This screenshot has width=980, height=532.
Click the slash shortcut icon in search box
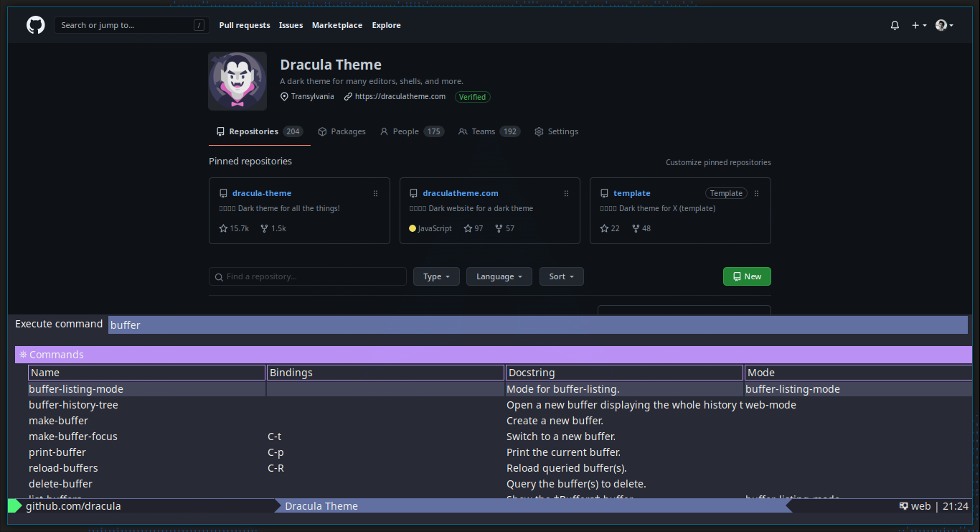[x=199, y=25]
